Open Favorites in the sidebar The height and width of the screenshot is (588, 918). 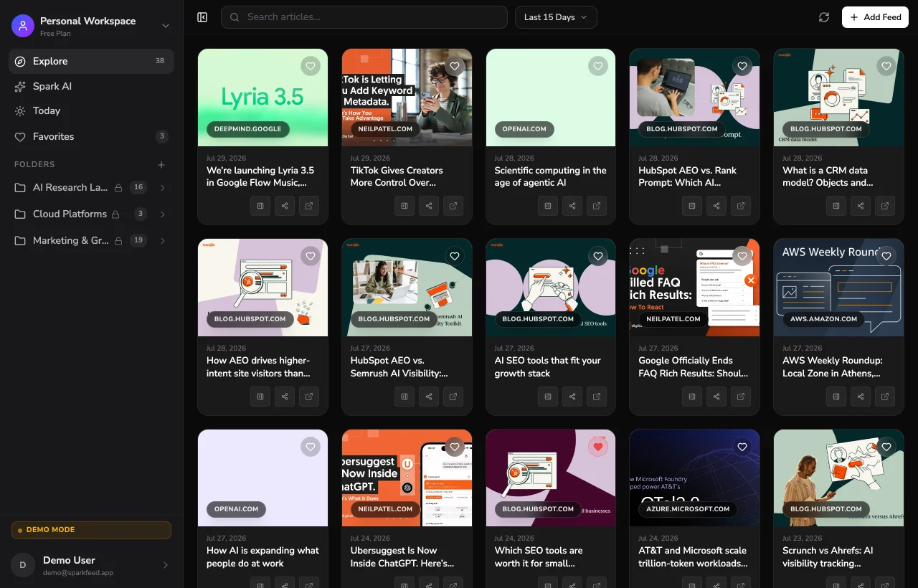point(91,136)
